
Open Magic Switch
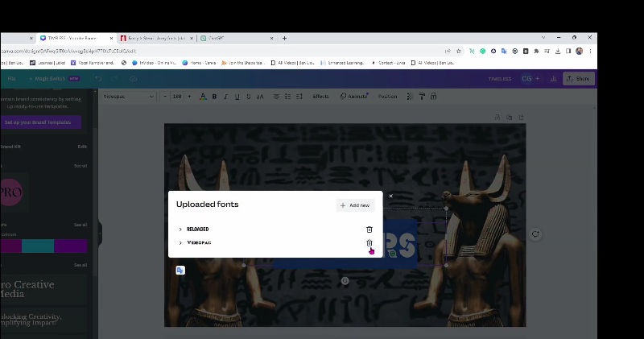click(x=53, y=78)
